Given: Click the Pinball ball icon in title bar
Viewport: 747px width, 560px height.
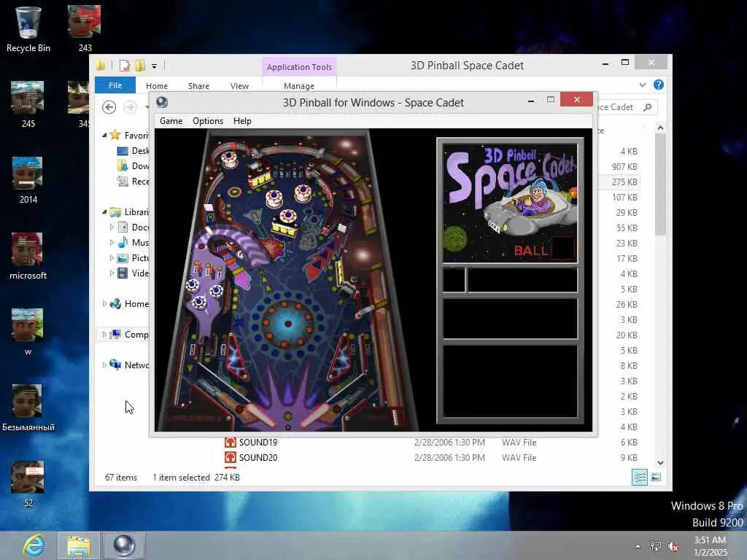Looking at the screenshot, I should coord(162,102).
